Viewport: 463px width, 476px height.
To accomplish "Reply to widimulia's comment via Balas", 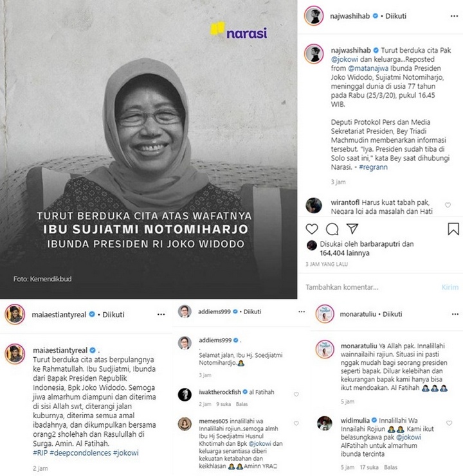I will tap(390, 467).
